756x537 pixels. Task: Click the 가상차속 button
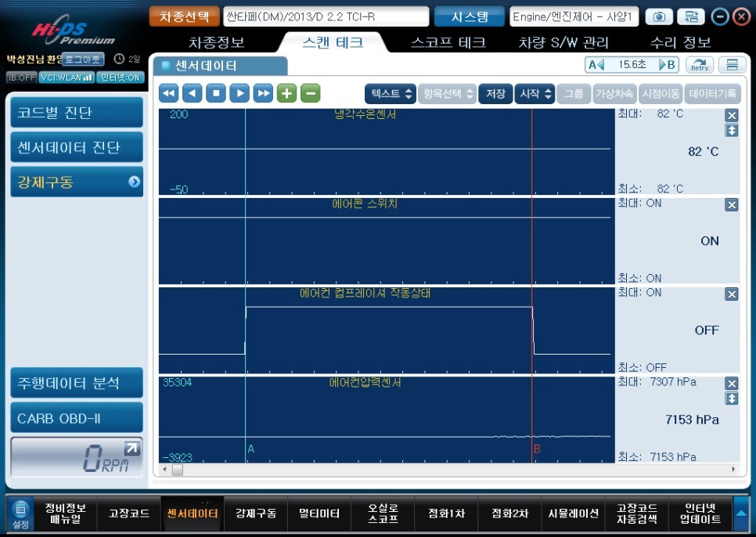(x=614, y=93)
